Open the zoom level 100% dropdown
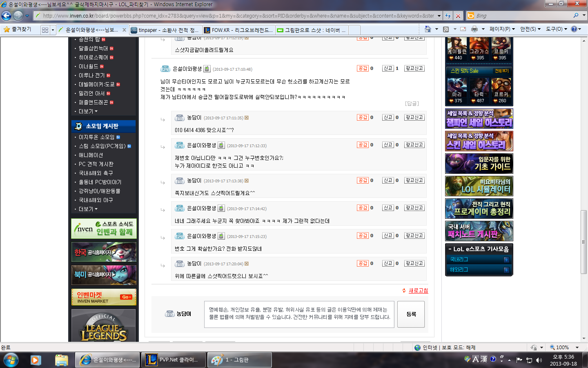 pos(577,348)
